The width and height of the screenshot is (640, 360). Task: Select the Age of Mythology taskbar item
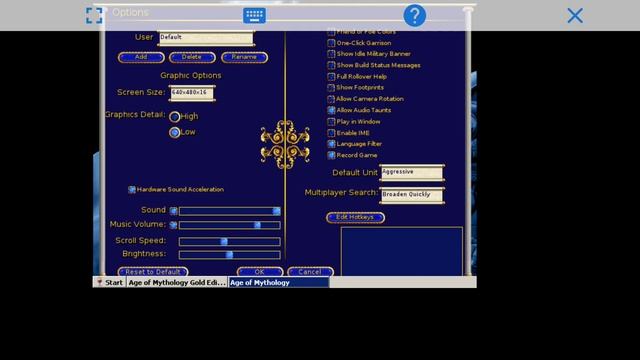tap(279, 282)
